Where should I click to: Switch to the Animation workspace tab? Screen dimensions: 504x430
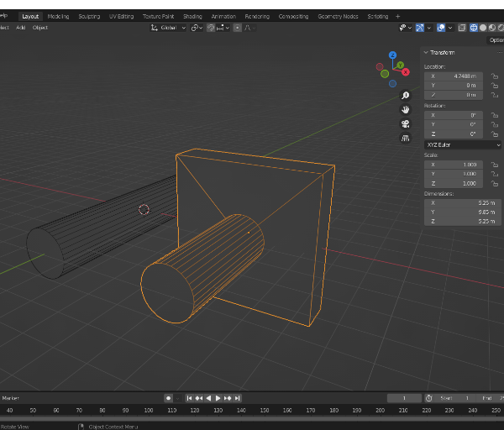[223, 17]
